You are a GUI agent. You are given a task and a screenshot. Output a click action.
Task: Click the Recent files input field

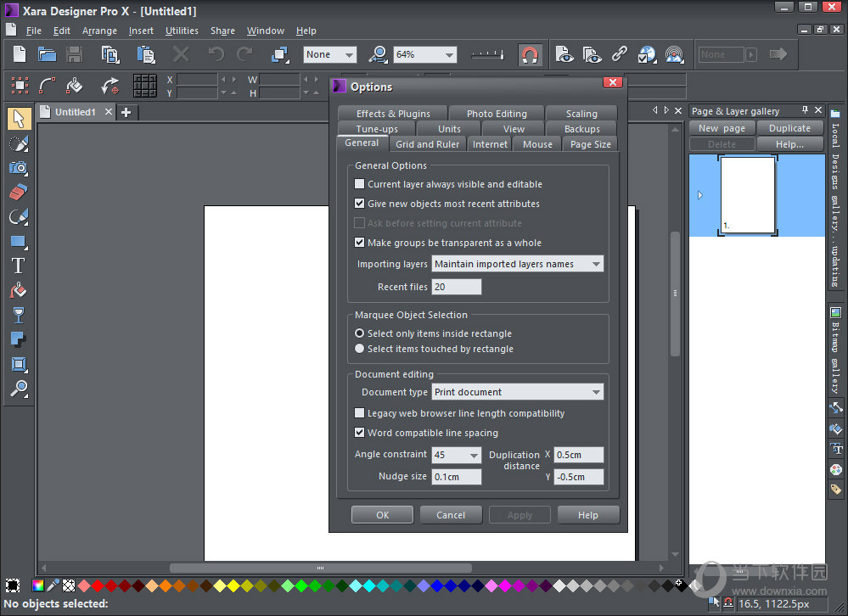(457, 287)
